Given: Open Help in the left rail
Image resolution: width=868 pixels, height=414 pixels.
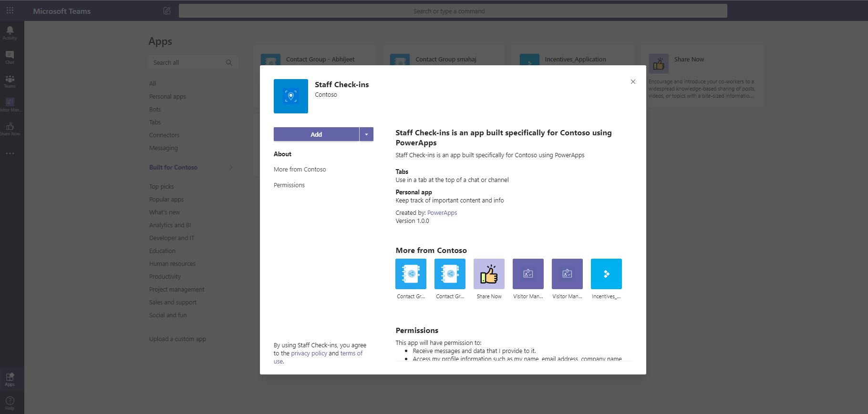Looking at the screenshot, I should click(x=10, y=403).
